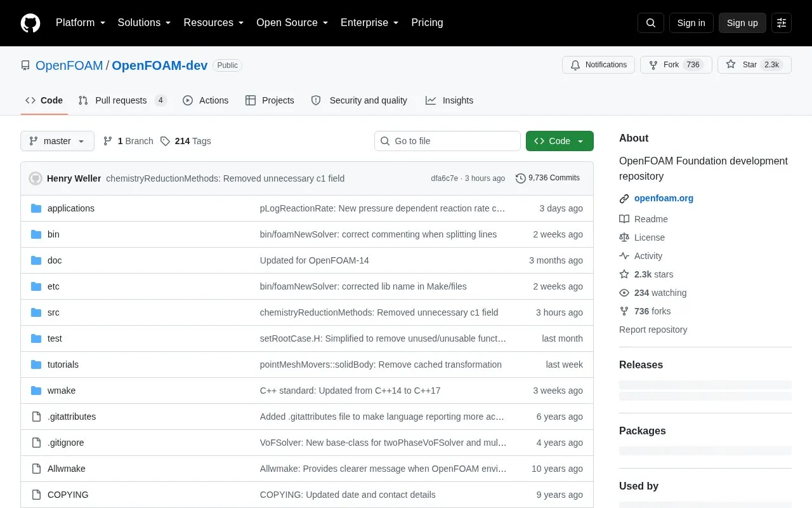The width and height of the screenshot is (812, 508).
Task: Click the Sign up button
Action: click(742, 23)
